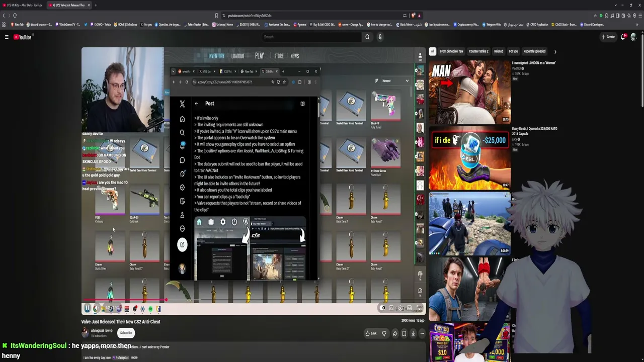Select the "Recently uploaded" chip

point(534,51)
